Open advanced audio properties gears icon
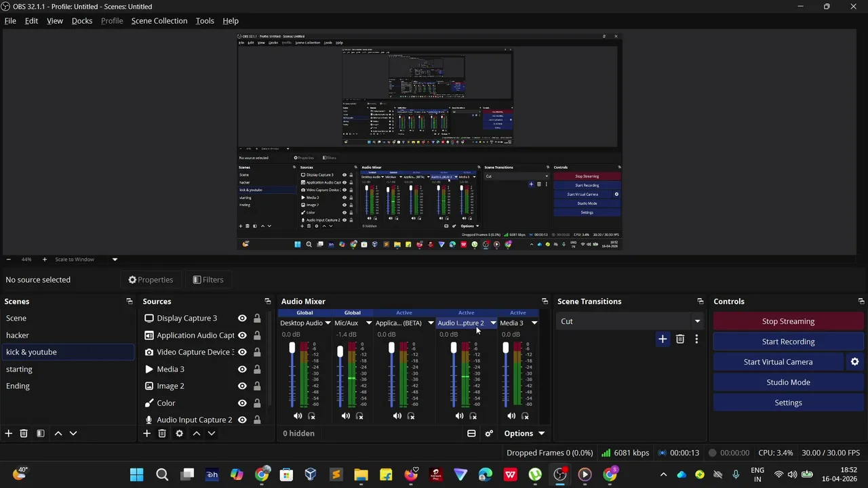 [489, 433]
